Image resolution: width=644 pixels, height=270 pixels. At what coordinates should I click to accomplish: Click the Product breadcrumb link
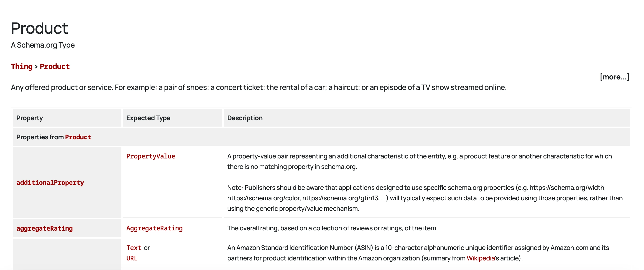click(x=55, y=66)
